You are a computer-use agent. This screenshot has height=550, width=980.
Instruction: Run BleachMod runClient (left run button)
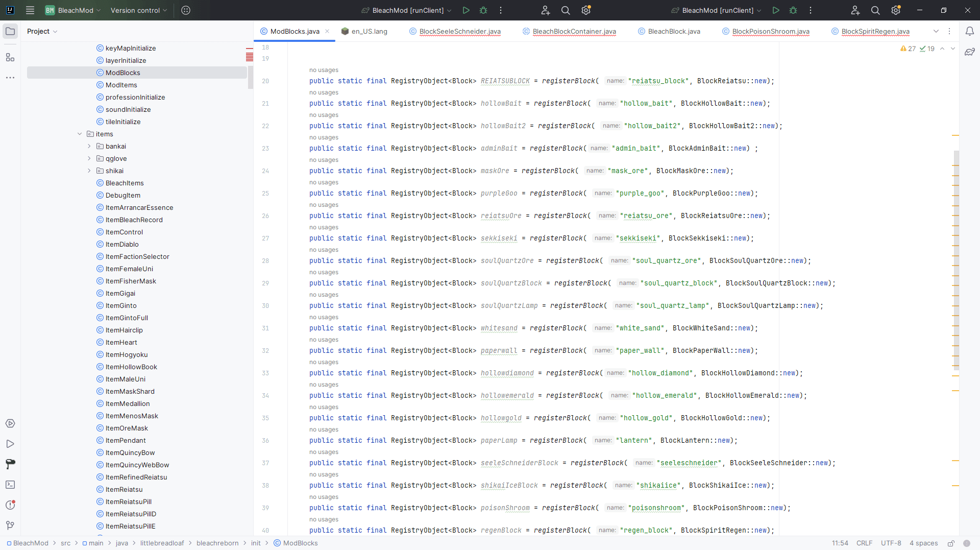click(466, 10)
